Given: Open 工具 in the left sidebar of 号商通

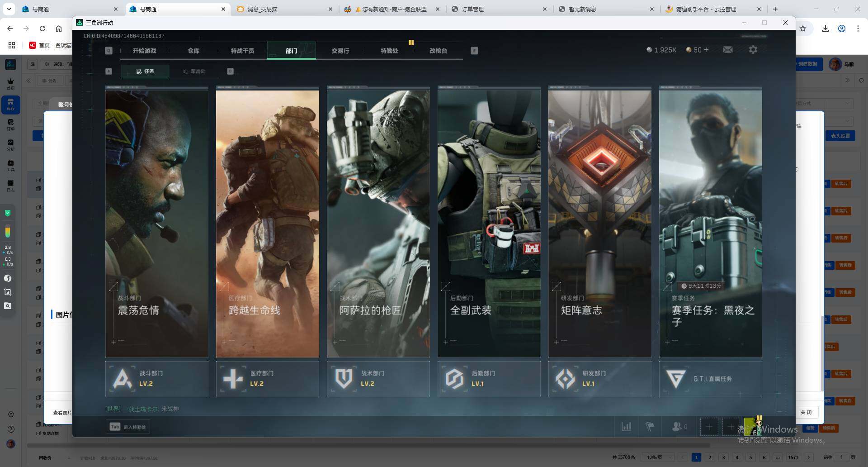Looking at the screenshot, I should [10, 165].
